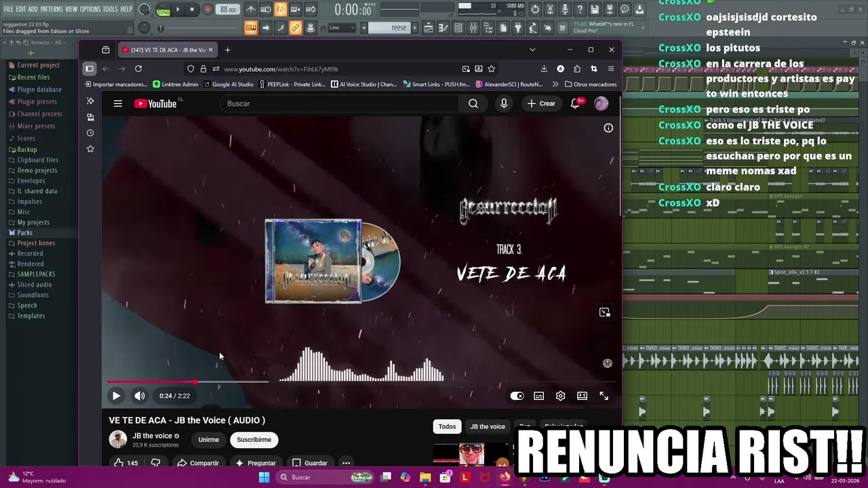The height and width of the screenshot is (488, 868).
Task: Select the Todos filter chip
Action: pyautogui.click(x=447, y=426)
